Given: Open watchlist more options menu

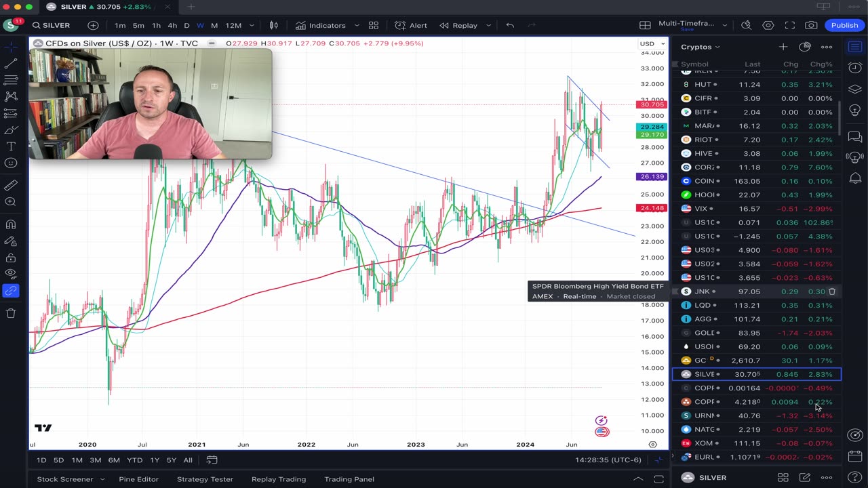Looking at the screenshot, I should pyautogui.click(x=827, y=47).
